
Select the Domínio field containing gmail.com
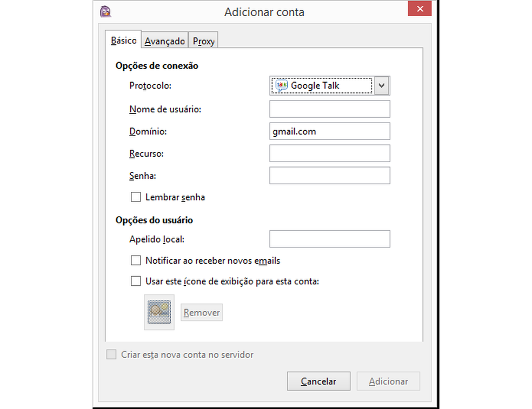click(329, 131)
